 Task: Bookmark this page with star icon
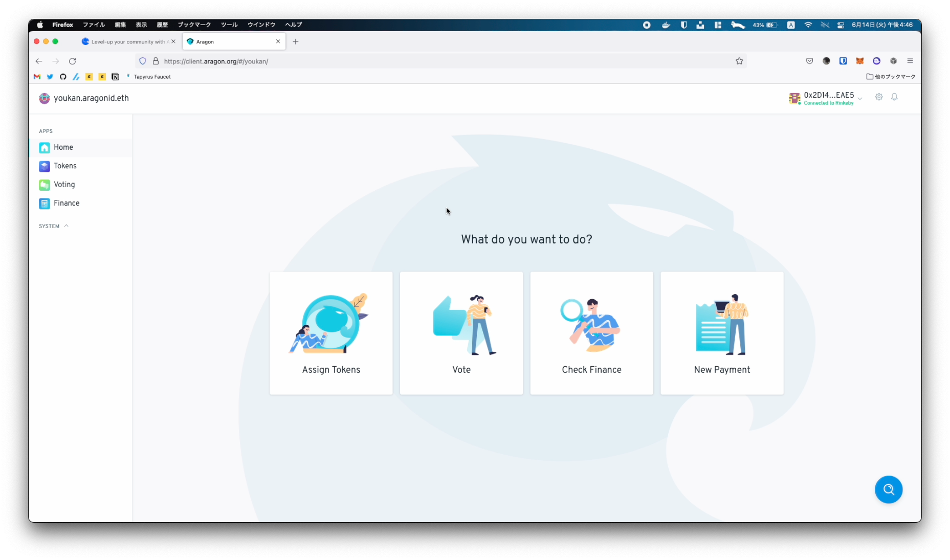click(739, 61)
